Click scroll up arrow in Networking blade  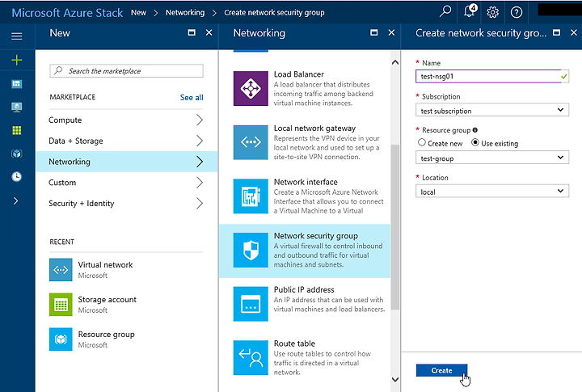click(395, 62)
